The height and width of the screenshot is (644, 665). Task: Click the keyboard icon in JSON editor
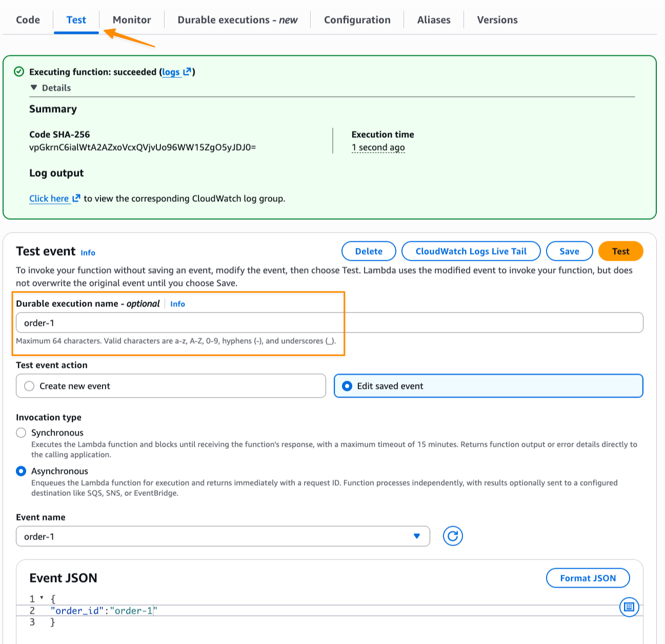[629, 607]
